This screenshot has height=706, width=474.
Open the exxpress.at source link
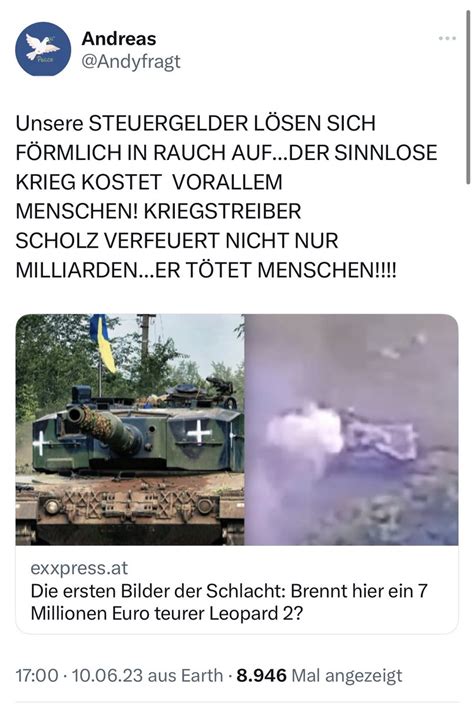tap(79, 568)
